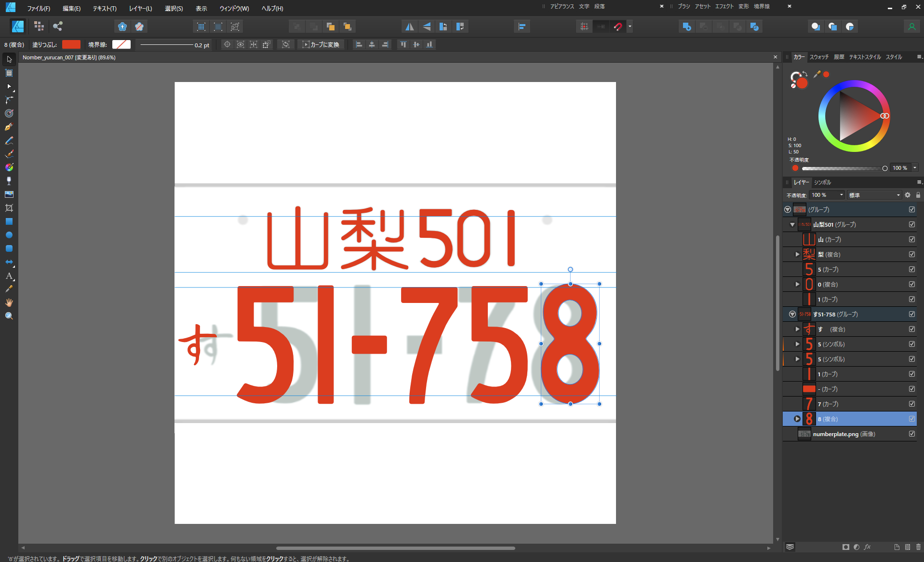Image resolution: width=924 pixels, height=562 pixels.
Task: Click the Flip Vertical toolbar icon
Action: click(x=427, y=27)
